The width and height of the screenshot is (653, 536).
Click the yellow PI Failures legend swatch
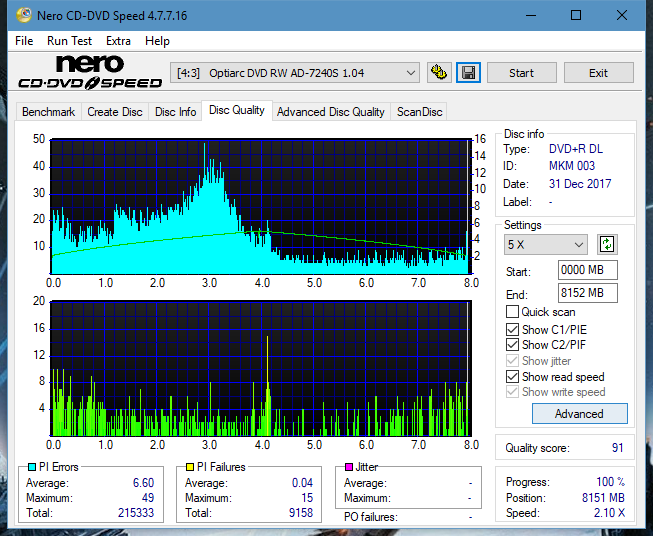(x=190, y=467)
